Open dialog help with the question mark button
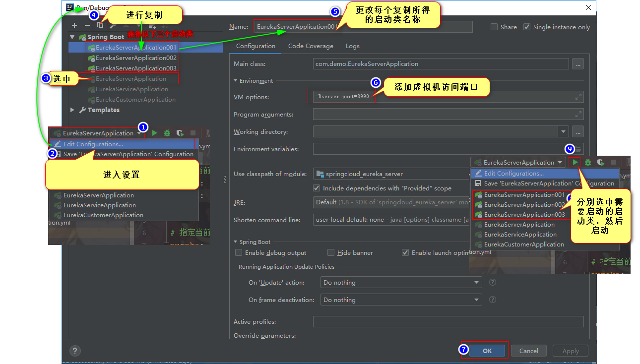Image resolution: width=640 pixels, height=364 pixels. point(75,351)
